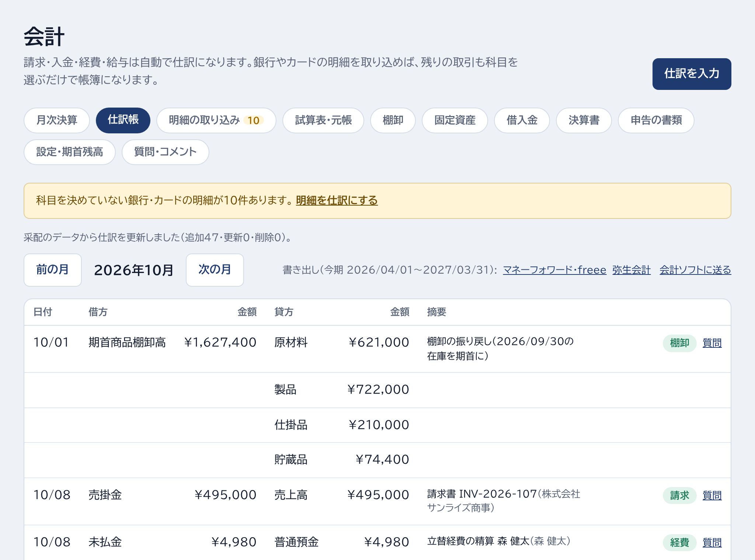Select the 貯蔵品 credit cell
The width and height of the screenshot is (755, 560).
[291, 460]
